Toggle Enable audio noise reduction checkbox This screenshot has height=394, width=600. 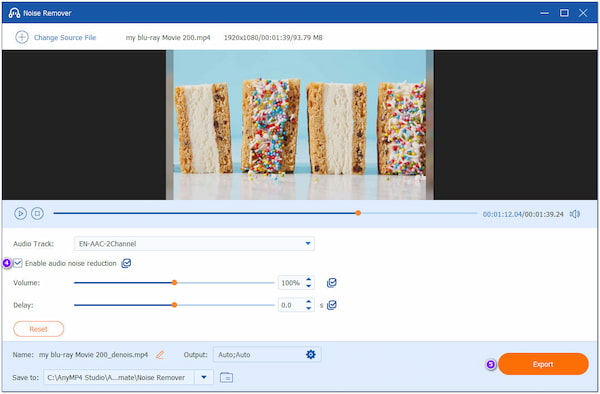(x=18, y=263)
